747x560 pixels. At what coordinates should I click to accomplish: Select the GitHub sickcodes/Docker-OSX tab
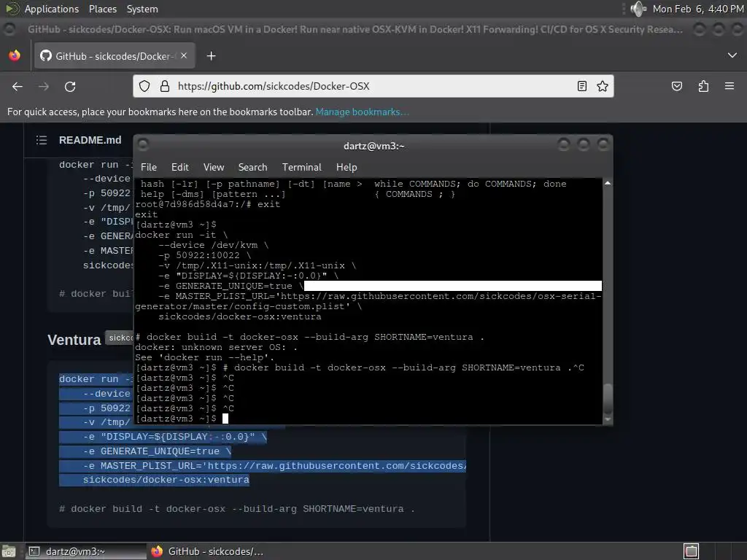click(x=113, y=56)
